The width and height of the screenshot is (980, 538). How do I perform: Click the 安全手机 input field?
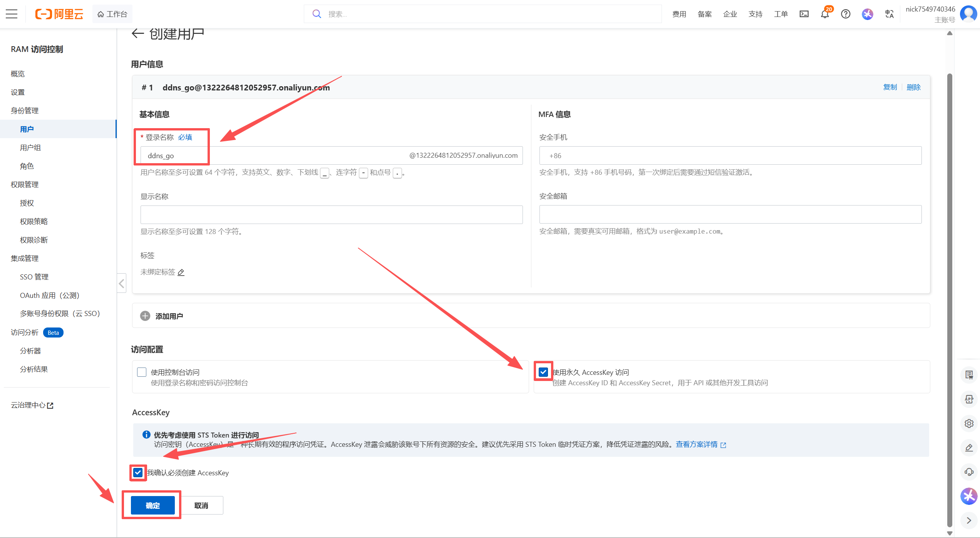point(730,155)
